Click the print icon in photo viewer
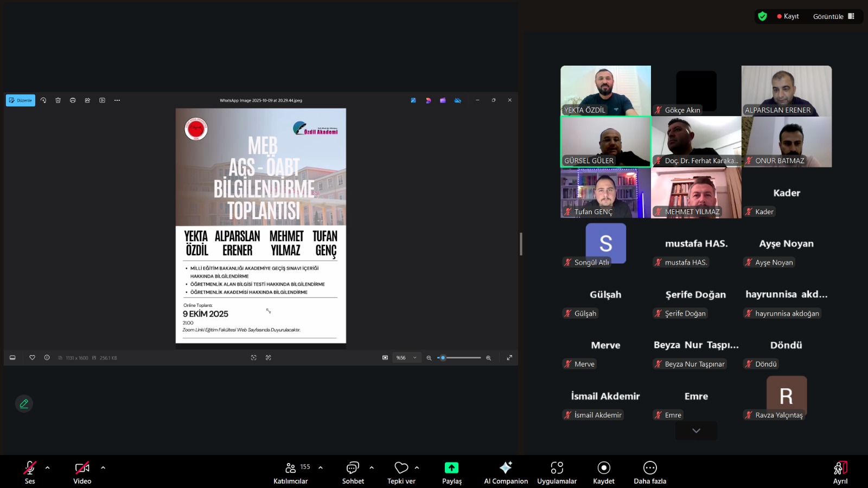This screenshot has width=868, height=488. coord(73,100)
